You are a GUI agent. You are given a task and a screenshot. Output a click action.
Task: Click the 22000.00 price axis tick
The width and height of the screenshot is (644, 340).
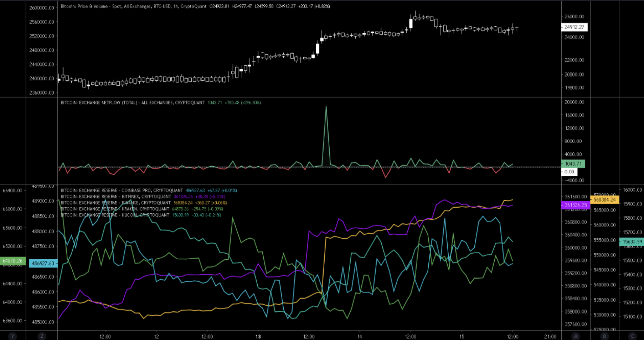coord(574,60)
